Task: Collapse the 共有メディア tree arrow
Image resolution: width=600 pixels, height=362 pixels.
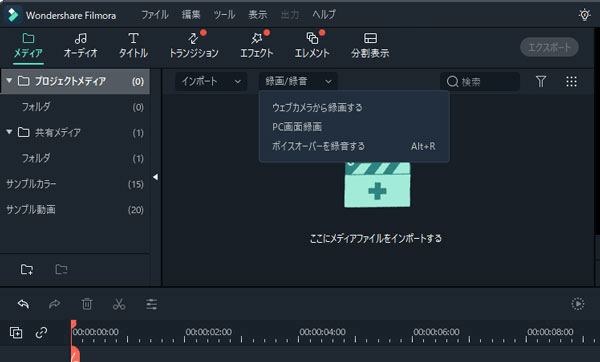Action: pos(9,132)
